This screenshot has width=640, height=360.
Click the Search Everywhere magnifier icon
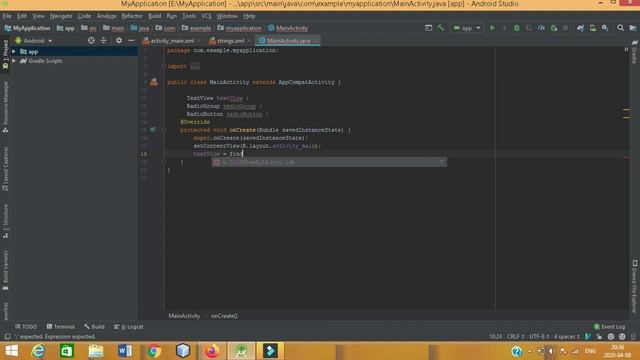click(620, 28)
